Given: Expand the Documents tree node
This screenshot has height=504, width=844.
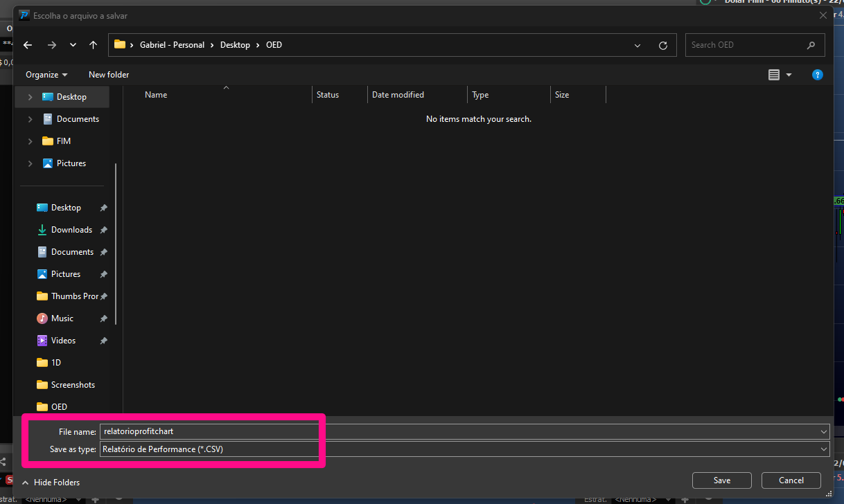Looking at the screenshot, I should pyautogui.click(x=30, y=119).
